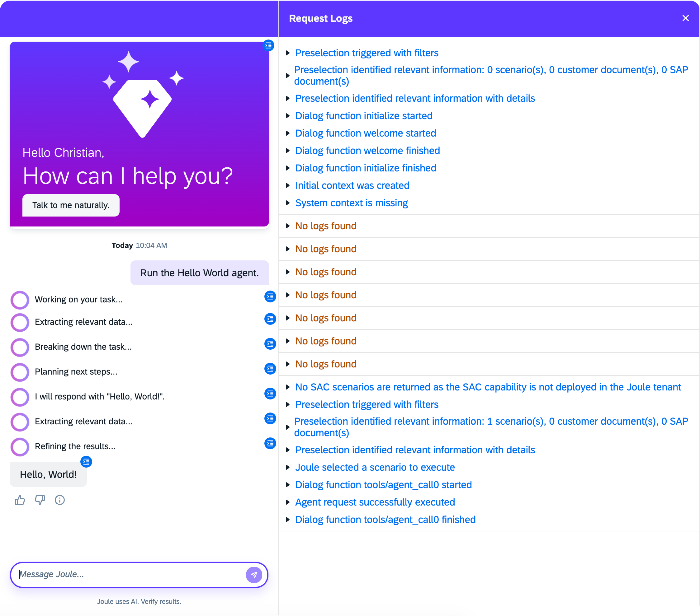Viewport: 700px width, 616px height.
Task: Expand Joule selected a scenario to execute
Action: pyautogui.click(x=375, y=468)
